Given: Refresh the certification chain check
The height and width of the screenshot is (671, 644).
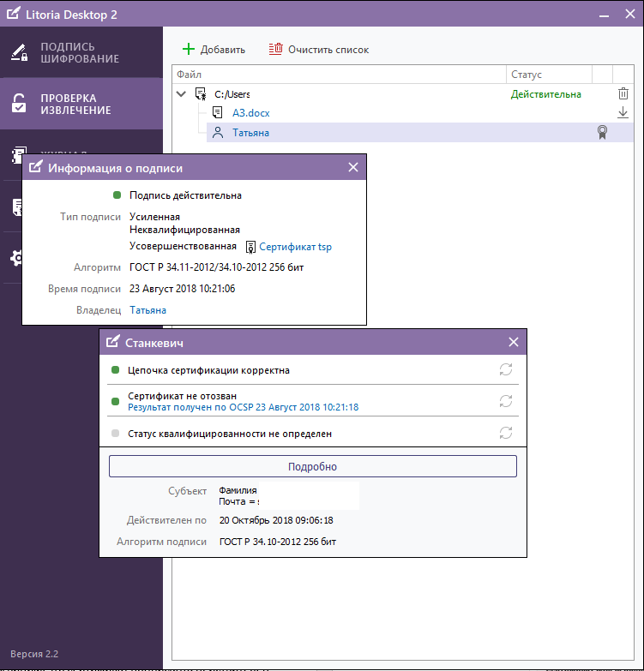Looking at the screenshot, I should pos(506,369).
